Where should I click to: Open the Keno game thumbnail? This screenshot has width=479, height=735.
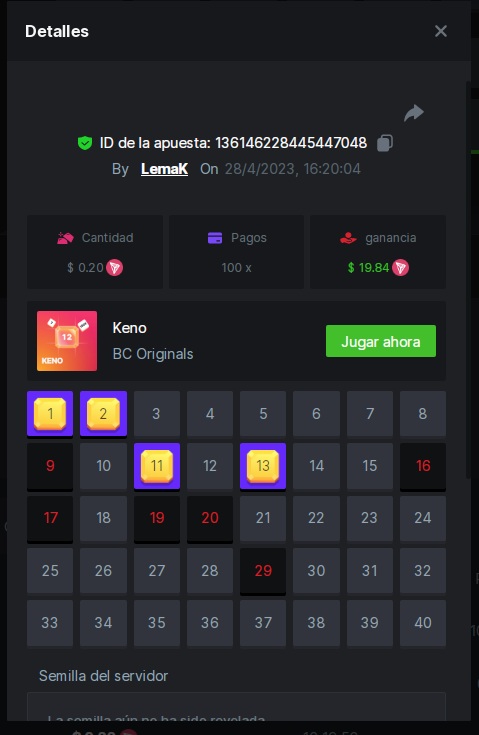coord(67,341)
